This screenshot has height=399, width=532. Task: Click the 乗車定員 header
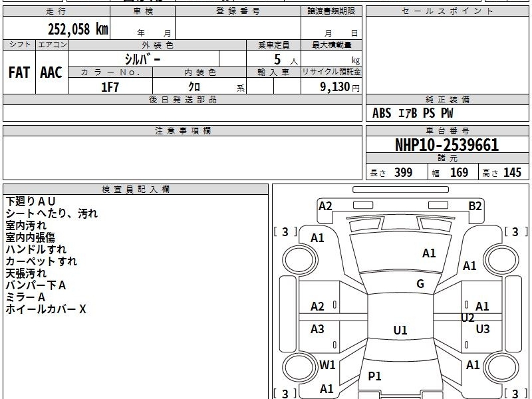273,45
